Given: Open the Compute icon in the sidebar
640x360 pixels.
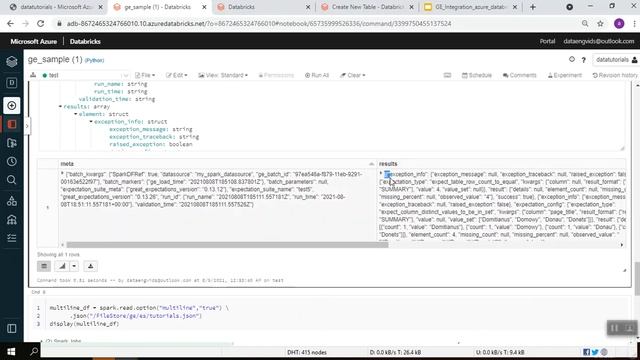Looking at the screenshot, I should point(12,220).
